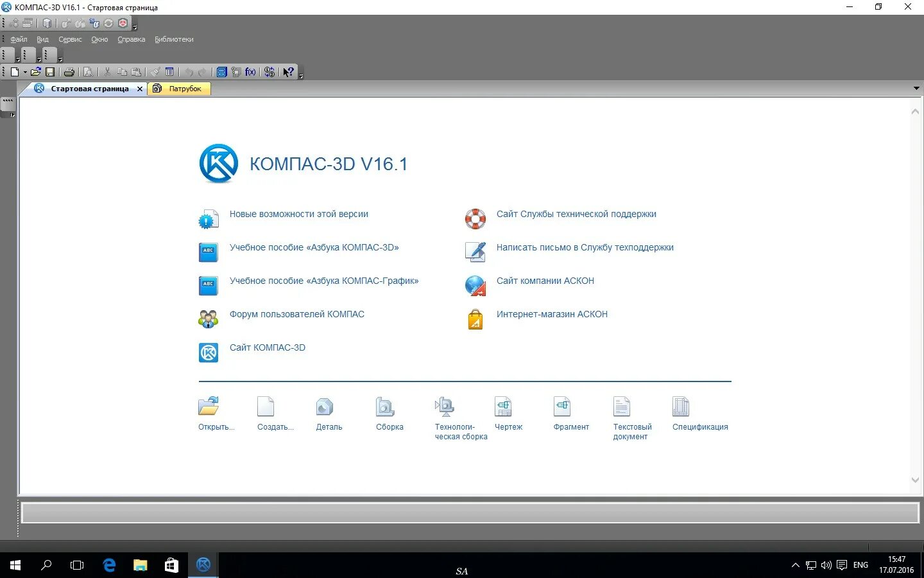Open Интернет-магазин АСКОН link
The image size is (924, 578).
click(552, 315)
